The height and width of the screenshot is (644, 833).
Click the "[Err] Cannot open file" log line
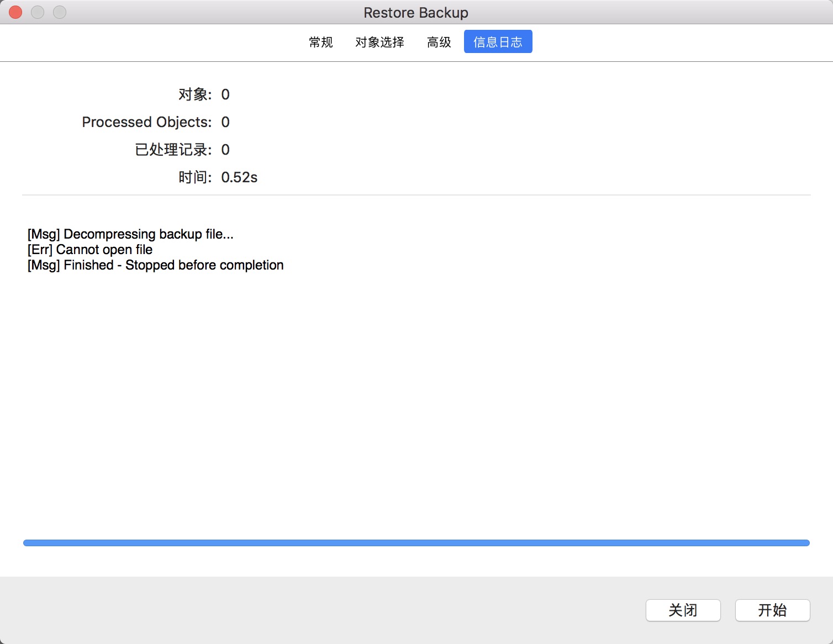click(x=90, y=250)
